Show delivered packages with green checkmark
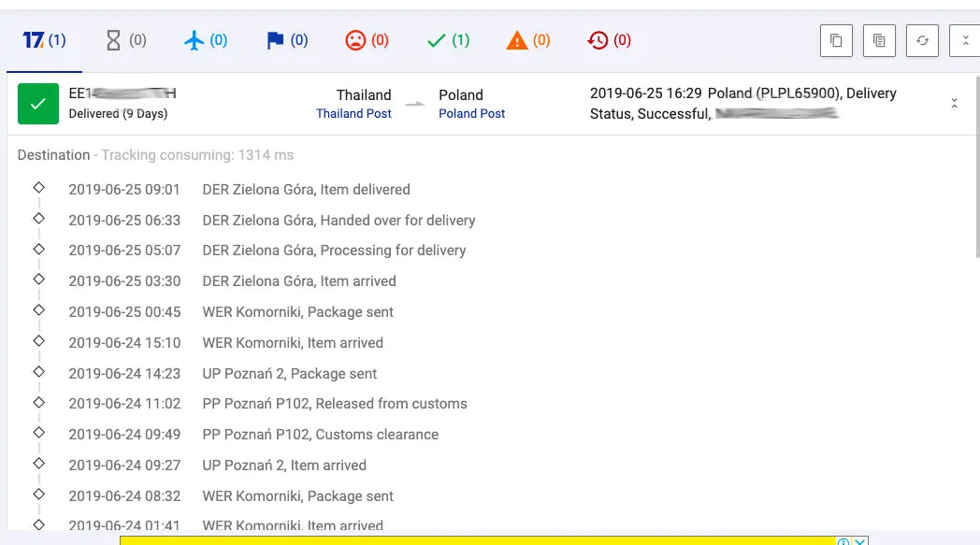980x545 pixels. (448, 40)
